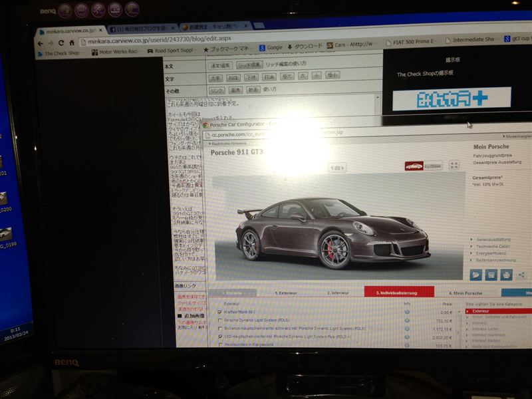Go to 4. Mein Porsche step
This screenshot has width=532, height=399.
465,293
